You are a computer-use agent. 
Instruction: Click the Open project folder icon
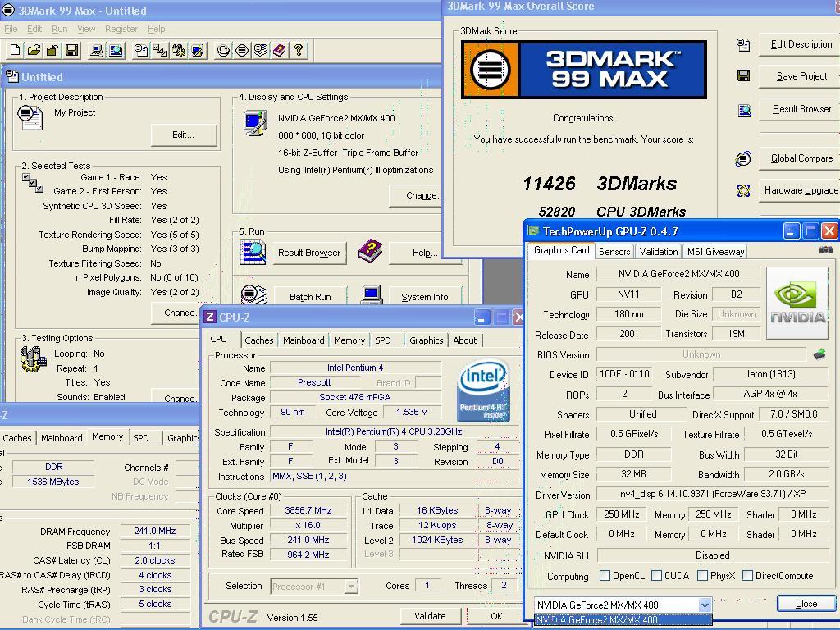pyautogui.click(x=34, y=50)
